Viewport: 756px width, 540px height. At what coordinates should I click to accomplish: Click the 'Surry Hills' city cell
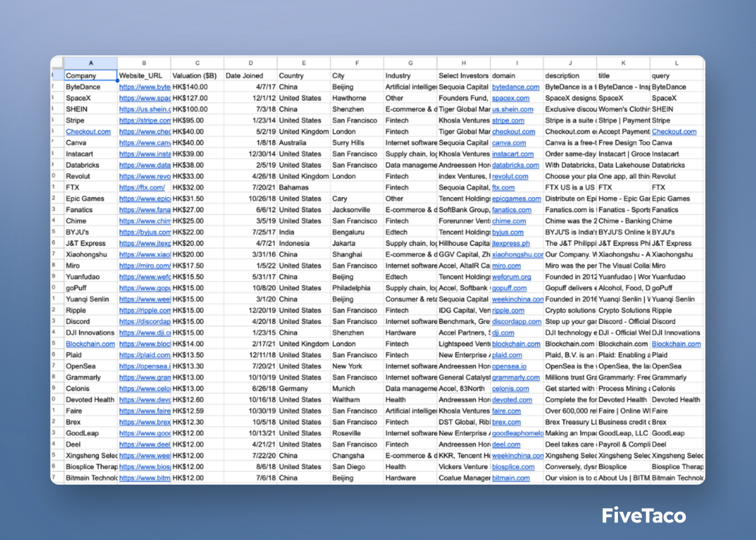(x=357, y=143)
